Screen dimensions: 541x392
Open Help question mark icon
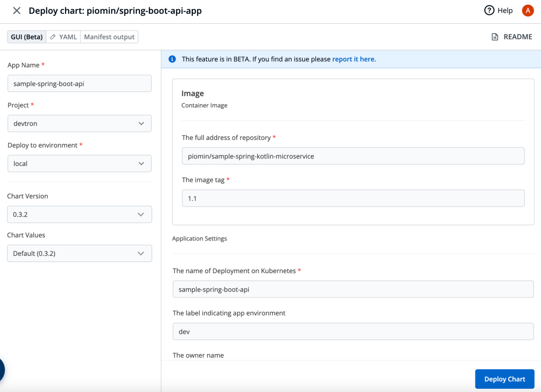489,11
